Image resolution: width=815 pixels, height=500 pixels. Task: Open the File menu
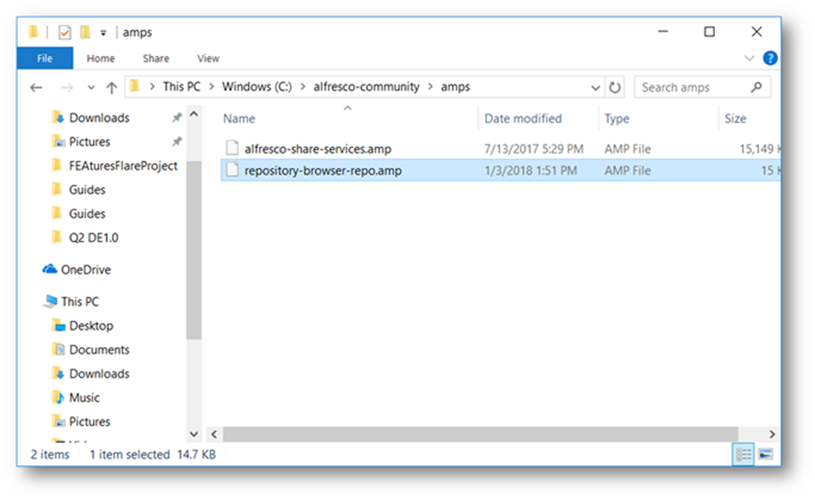point(44,59)
